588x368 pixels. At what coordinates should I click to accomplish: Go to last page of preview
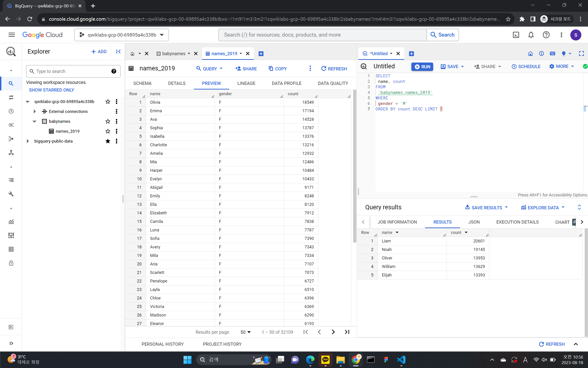347,332
